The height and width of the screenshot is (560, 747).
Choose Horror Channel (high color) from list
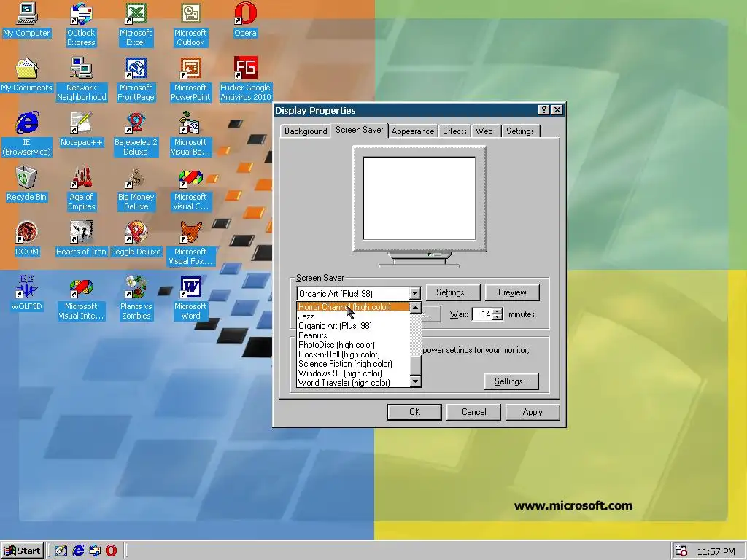click(x=353, y=307)
